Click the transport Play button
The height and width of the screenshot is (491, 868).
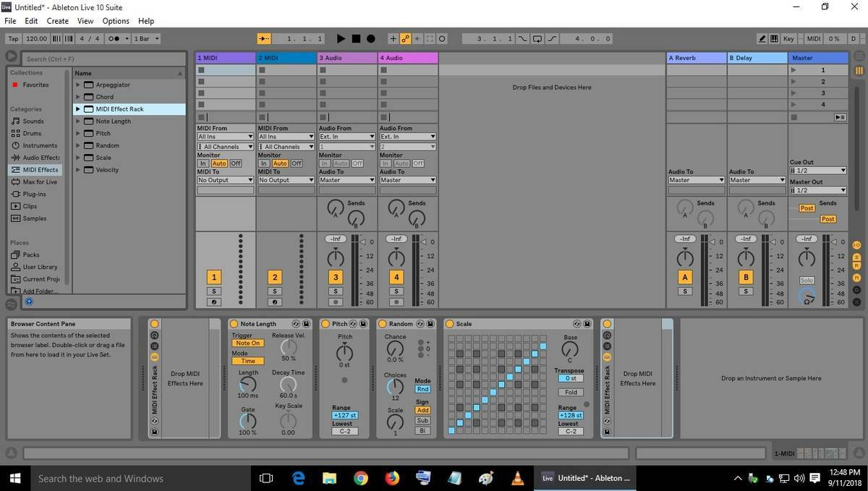341,38
